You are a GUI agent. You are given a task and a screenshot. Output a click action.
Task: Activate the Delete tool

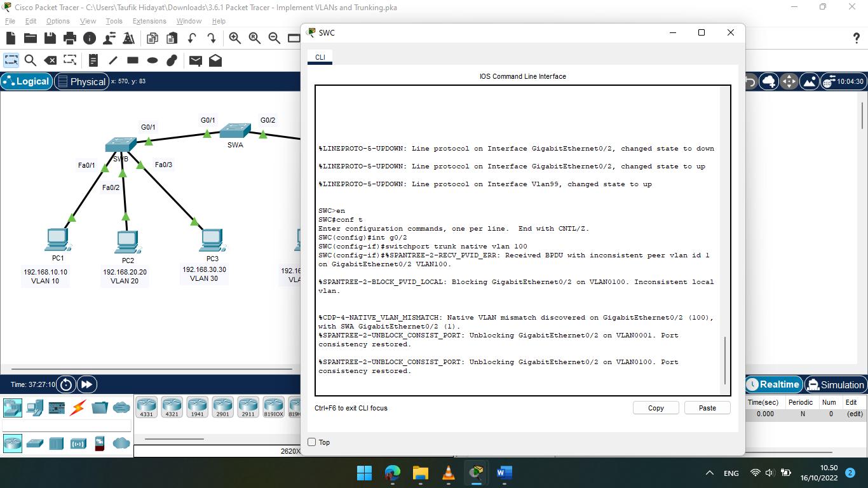click(50, 60)
